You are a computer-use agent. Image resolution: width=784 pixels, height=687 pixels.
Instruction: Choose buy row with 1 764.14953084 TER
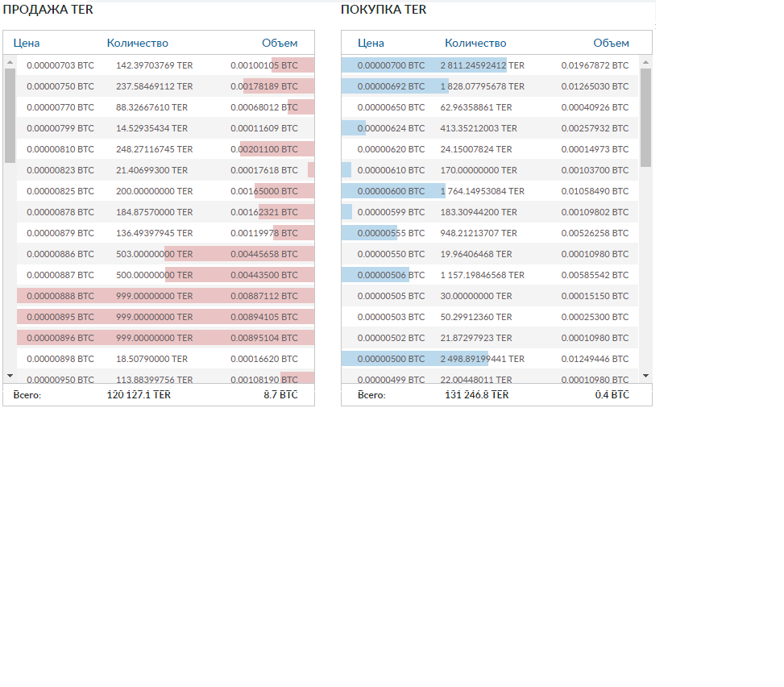pyautogui.click(x=482, y=191)
